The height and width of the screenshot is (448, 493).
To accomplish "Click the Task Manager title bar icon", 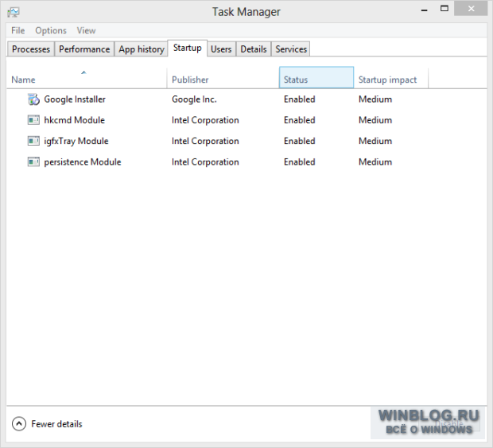I will pyautogui.click(x=14, y=12).
